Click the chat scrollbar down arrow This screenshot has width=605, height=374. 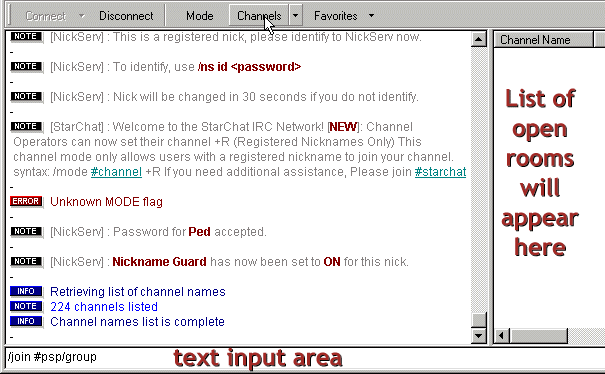click(478, 336)
